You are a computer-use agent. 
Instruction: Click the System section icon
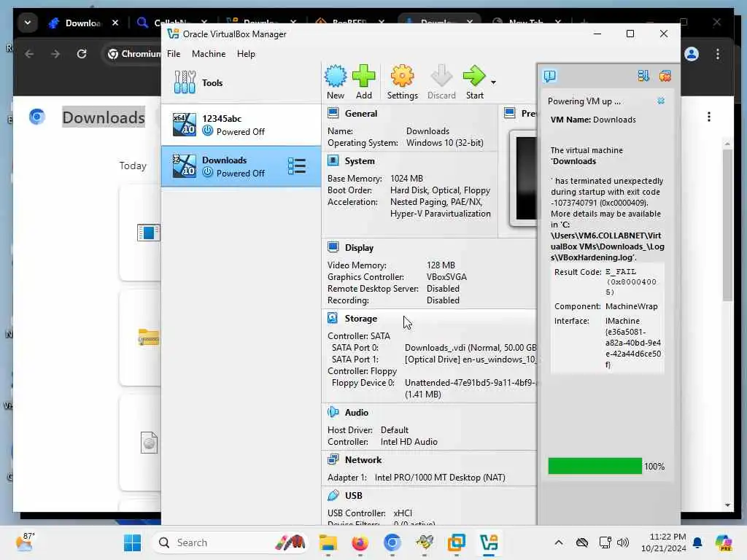(x=333, y=160)
